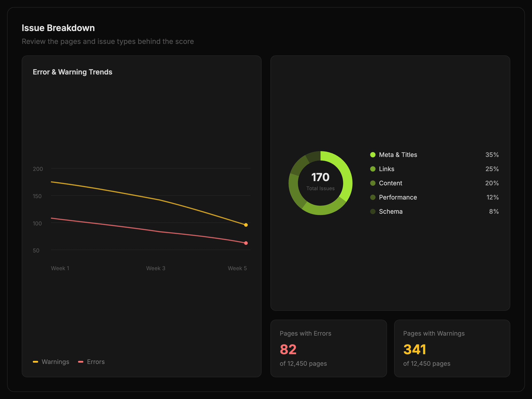Click the Content legend color dot

click(373, 183)
